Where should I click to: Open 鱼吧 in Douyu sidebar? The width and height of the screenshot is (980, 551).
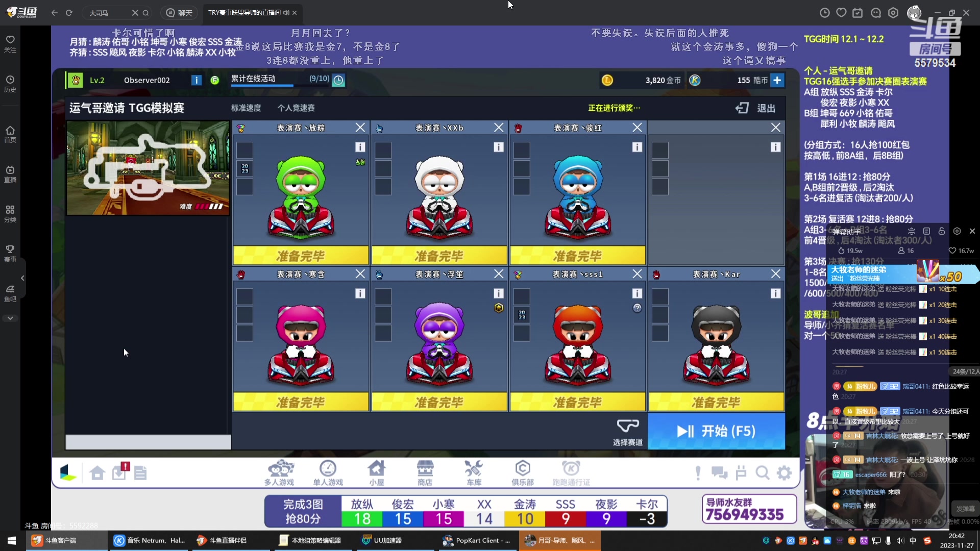(x=10, y=293)
